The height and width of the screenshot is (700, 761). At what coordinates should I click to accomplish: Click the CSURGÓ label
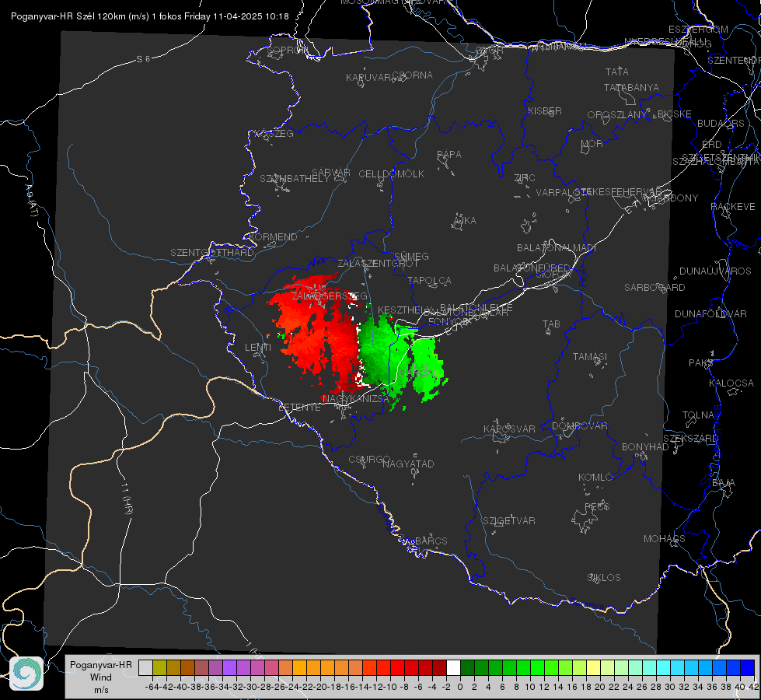[x=369, y=460]
